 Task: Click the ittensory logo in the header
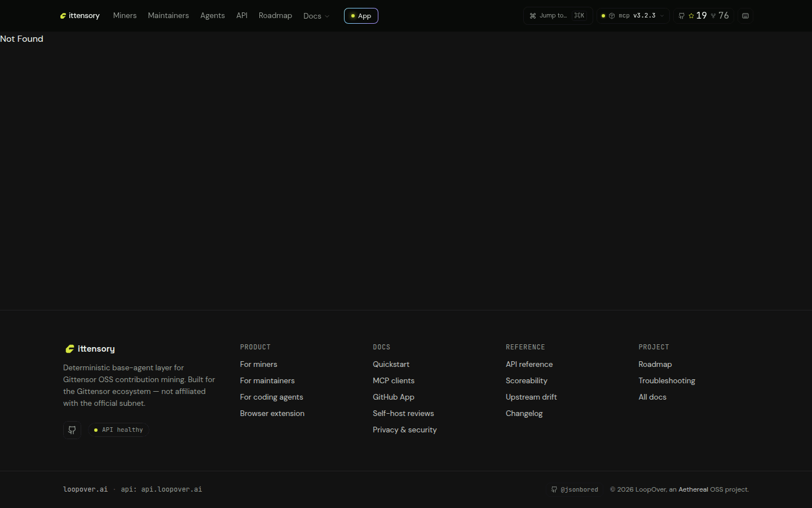[x=80, y=16]
